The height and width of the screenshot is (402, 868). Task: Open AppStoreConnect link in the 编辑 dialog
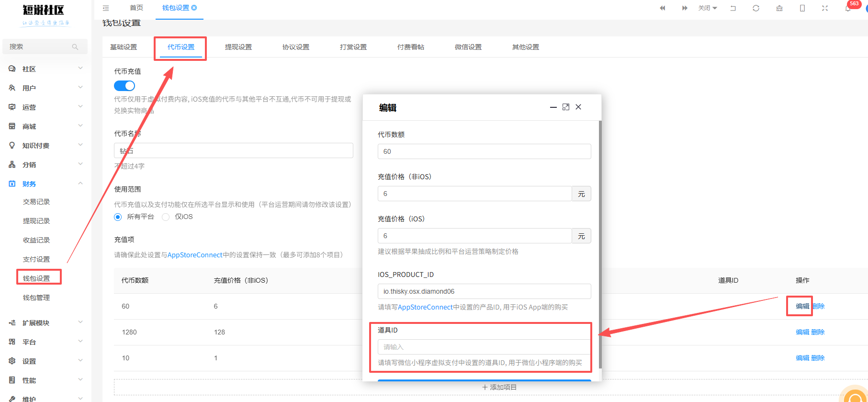tap(425, 307)
